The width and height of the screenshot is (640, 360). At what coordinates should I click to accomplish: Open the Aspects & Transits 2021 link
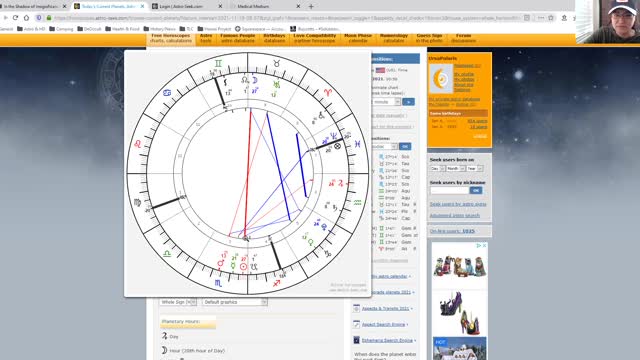click(x=385, y=309)
